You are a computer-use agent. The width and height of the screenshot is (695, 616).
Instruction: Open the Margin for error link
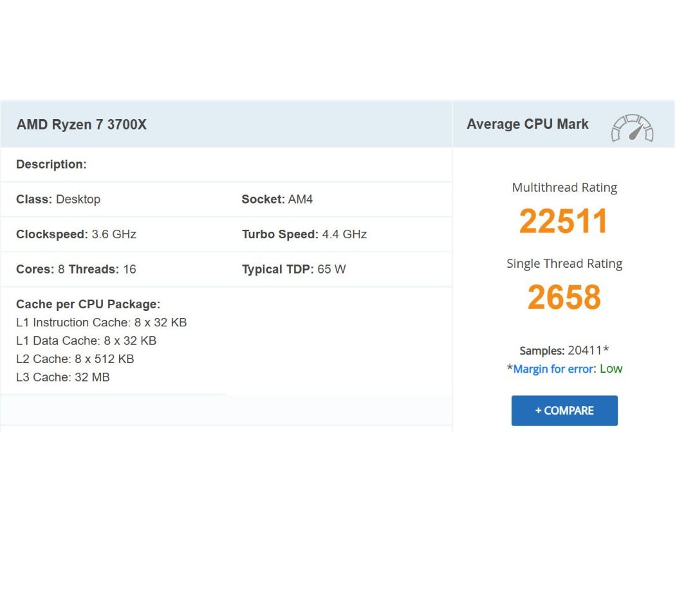(553, 369)
